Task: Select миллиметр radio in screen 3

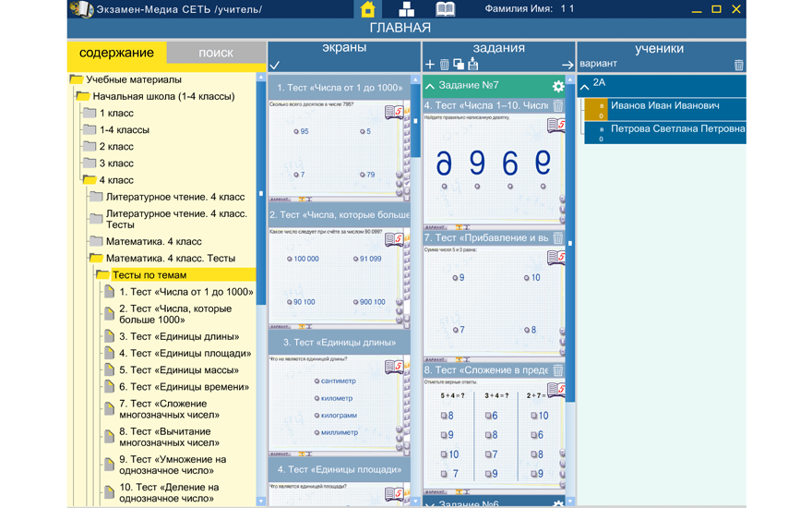Action: click(316, 432)
